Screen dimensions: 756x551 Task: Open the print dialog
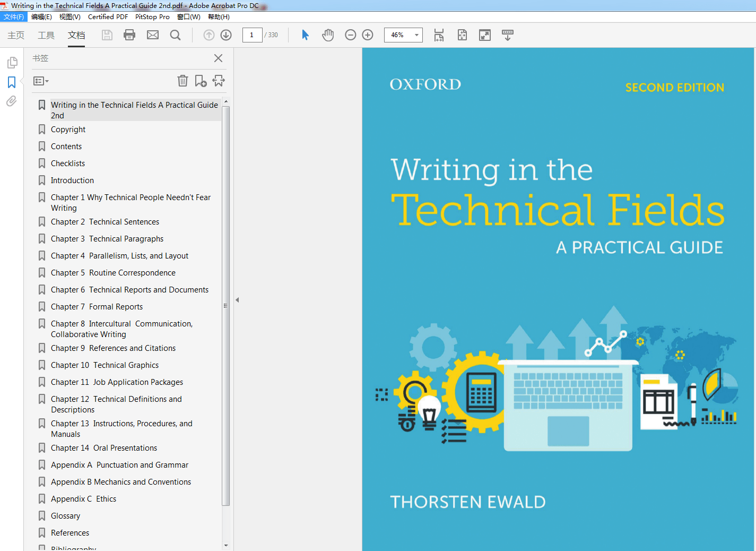point(129,35)
